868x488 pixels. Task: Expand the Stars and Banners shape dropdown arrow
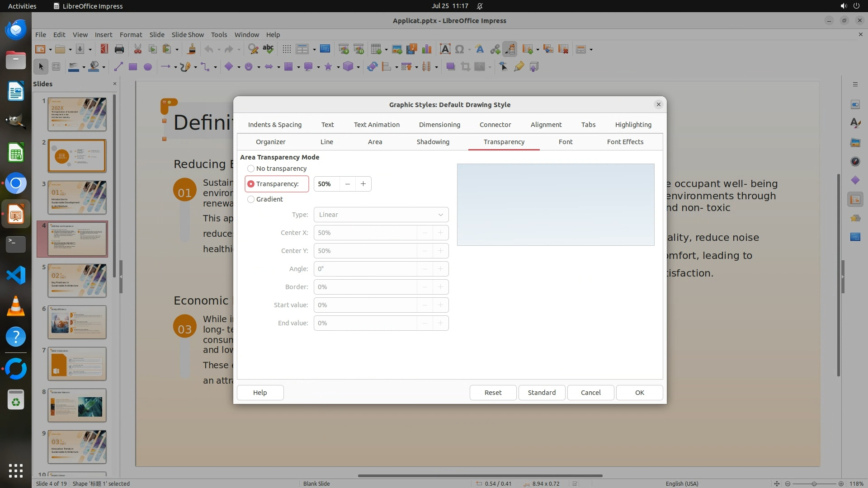click(338, 67)
